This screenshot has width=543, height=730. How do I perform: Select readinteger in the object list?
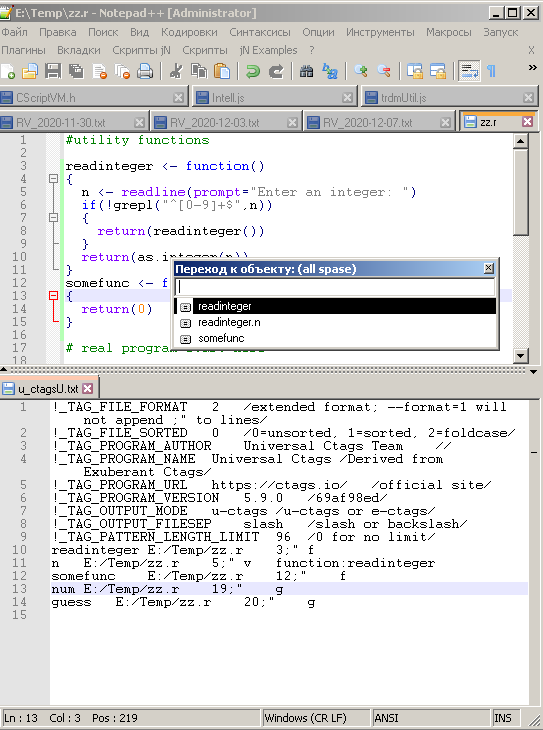click(x=335, y=306)
